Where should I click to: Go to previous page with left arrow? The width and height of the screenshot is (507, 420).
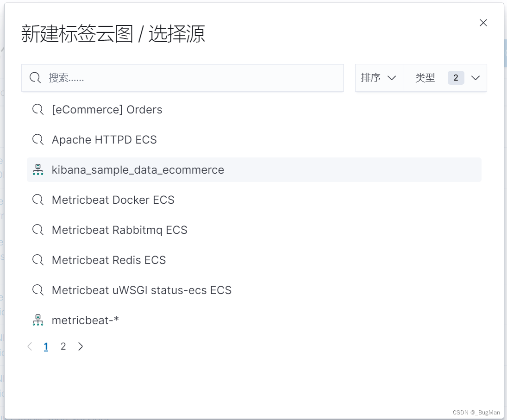click(30, 346)
